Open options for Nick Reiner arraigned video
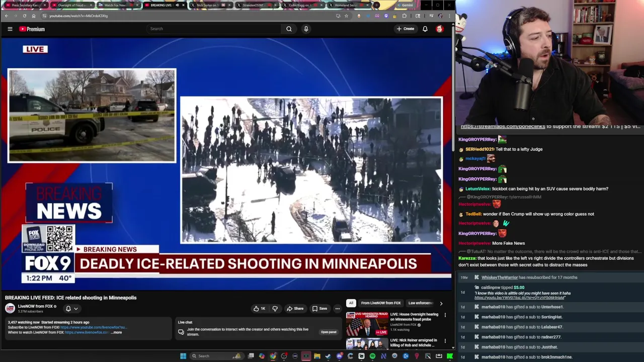This screenshot has height=362, width=644. (x=445, y=341)
